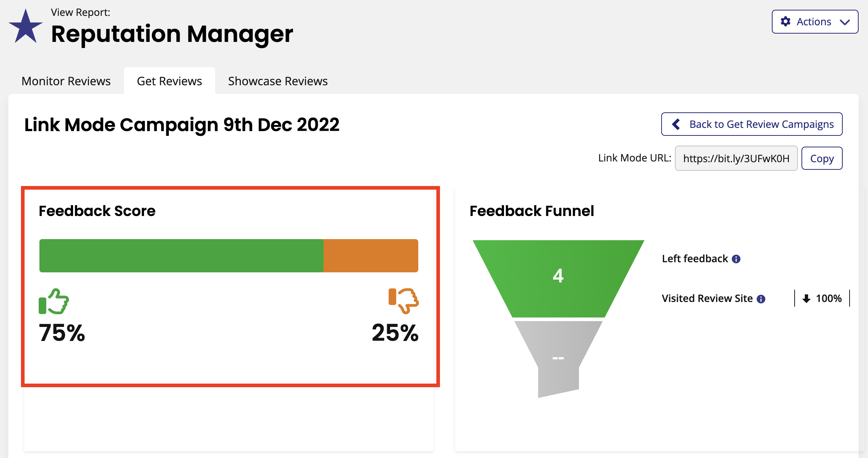Click the back chevron arrow icon
Screen dimensions: 868x458
coord(676,124)
